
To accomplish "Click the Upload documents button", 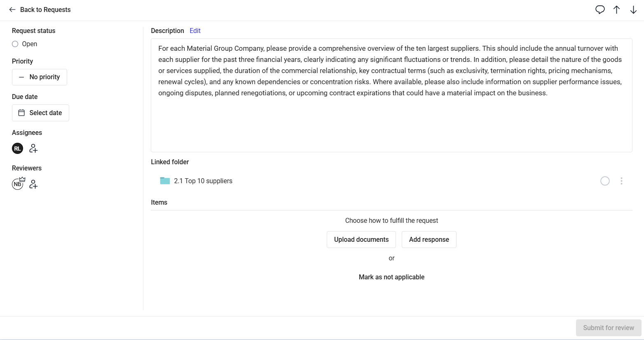I will (x=361, y=239).
